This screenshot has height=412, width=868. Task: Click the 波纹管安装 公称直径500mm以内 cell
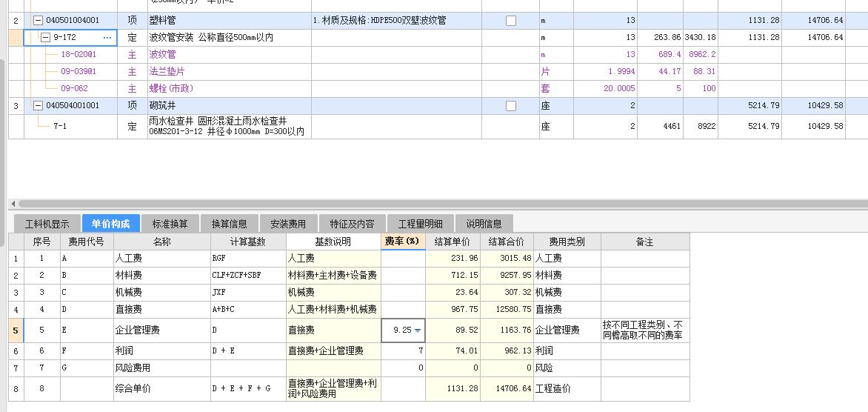click(x=229, y=38)
